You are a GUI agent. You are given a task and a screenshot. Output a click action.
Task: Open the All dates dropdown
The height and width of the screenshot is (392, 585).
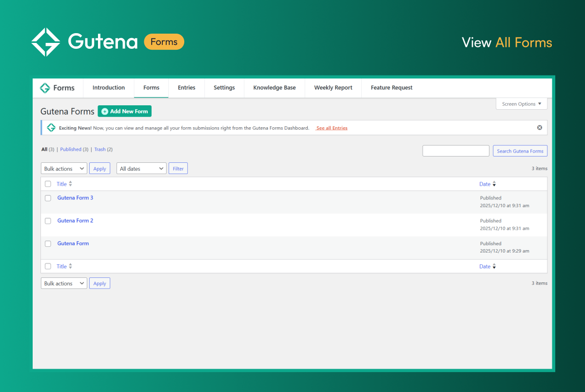(x=141, y=168)
